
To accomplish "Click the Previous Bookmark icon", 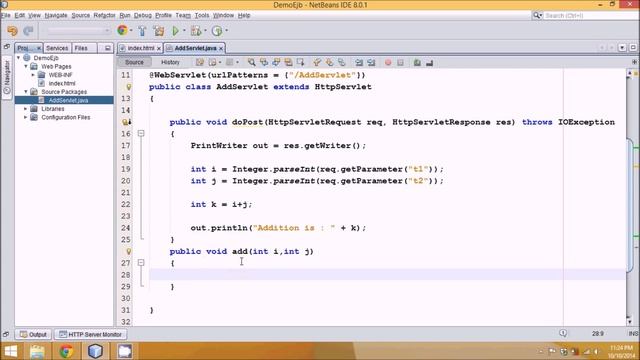I will pos(317,62).
